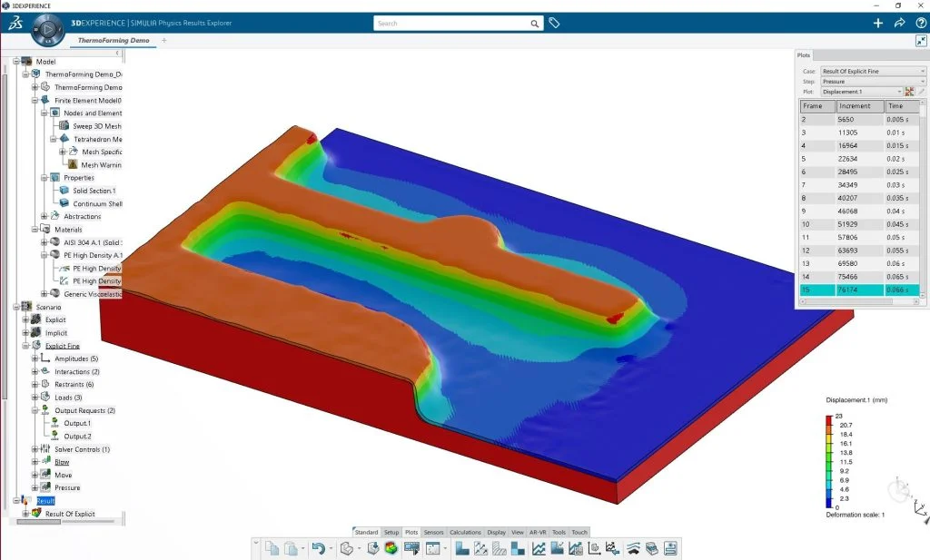This screenshot has width=930, height=560.
Task: Open the Step dropdown showing Pressure
Action: coord(872,82)
